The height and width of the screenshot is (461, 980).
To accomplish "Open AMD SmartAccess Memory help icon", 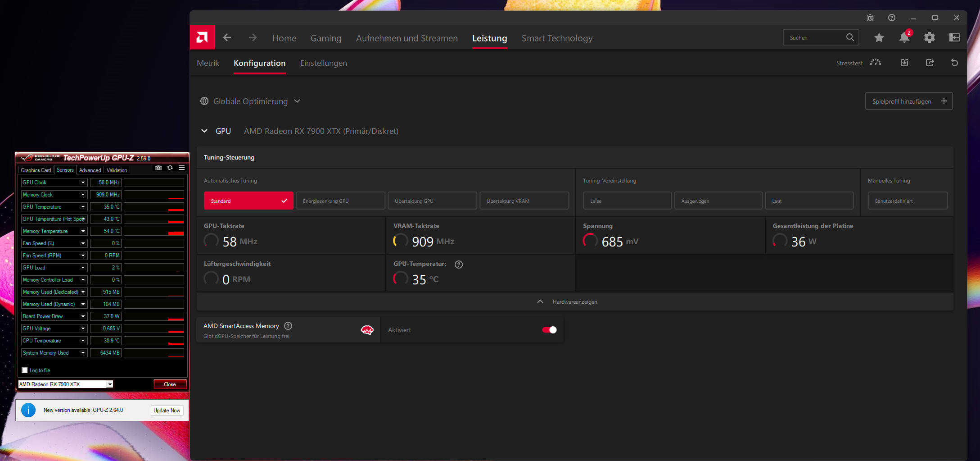I will coord(289,326).
